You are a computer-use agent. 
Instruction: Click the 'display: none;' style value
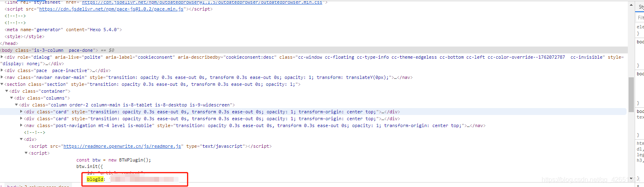click(19, 64)
